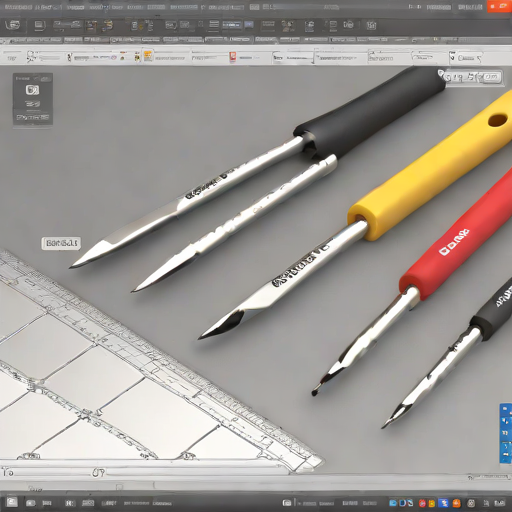The height and width of the screenshot is (512, 512).
Task: Open the light gray folder icon in the taskbar
Action: (x=12, y=502)
